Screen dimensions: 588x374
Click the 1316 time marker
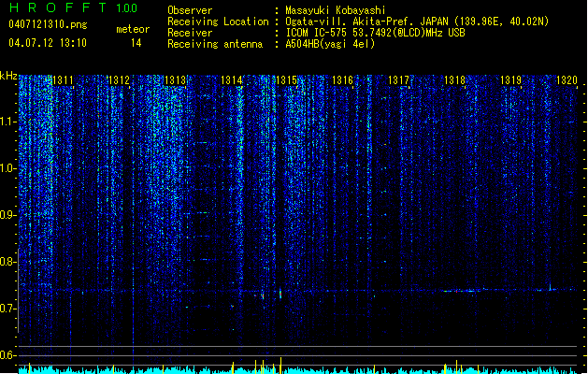(343, 80)
